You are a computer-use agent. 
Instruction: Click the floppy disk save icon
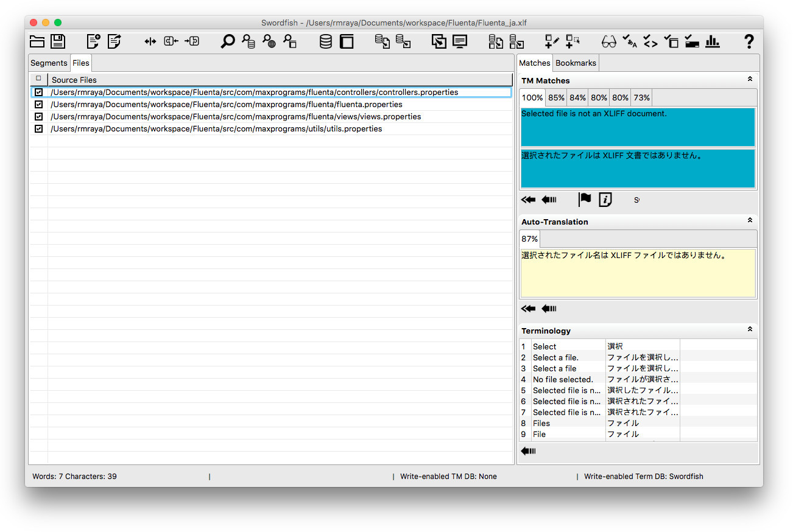58,41
